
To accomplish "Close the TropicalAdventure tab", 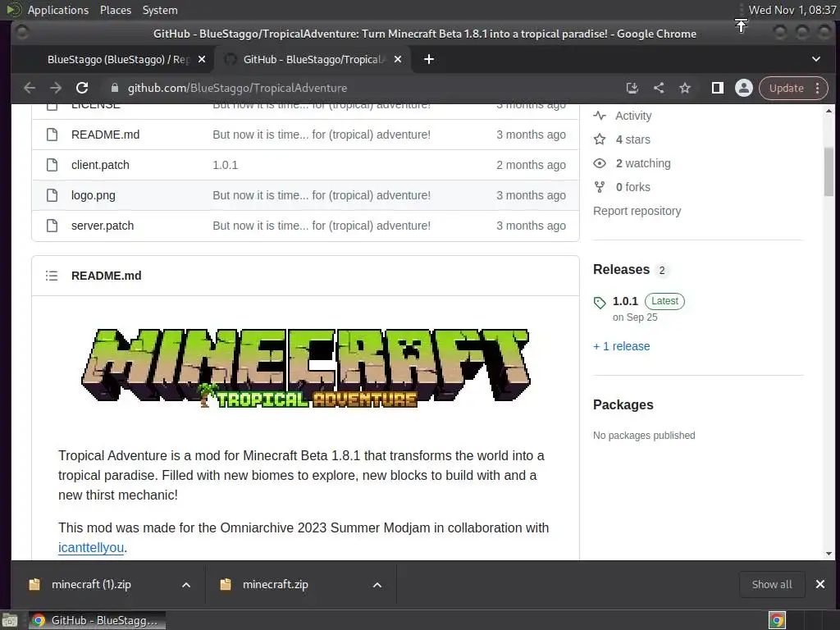I will pos(398,59).
